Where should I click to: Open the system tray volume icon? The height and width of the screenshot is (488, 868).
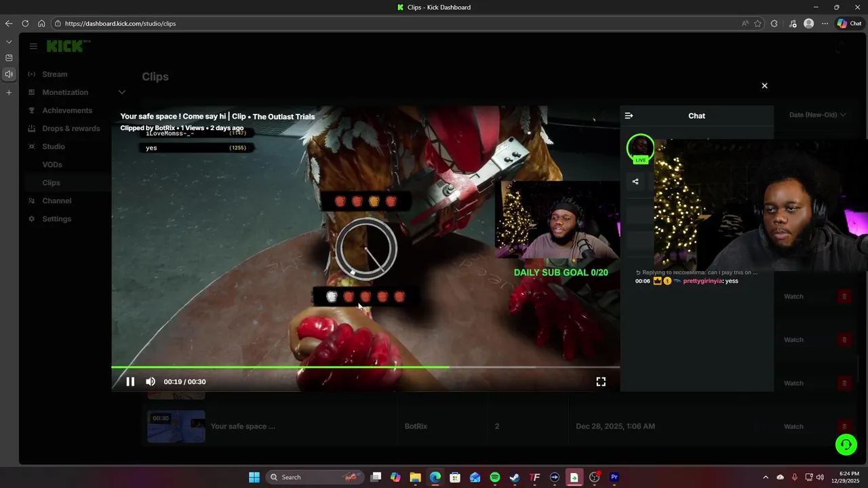820,477
